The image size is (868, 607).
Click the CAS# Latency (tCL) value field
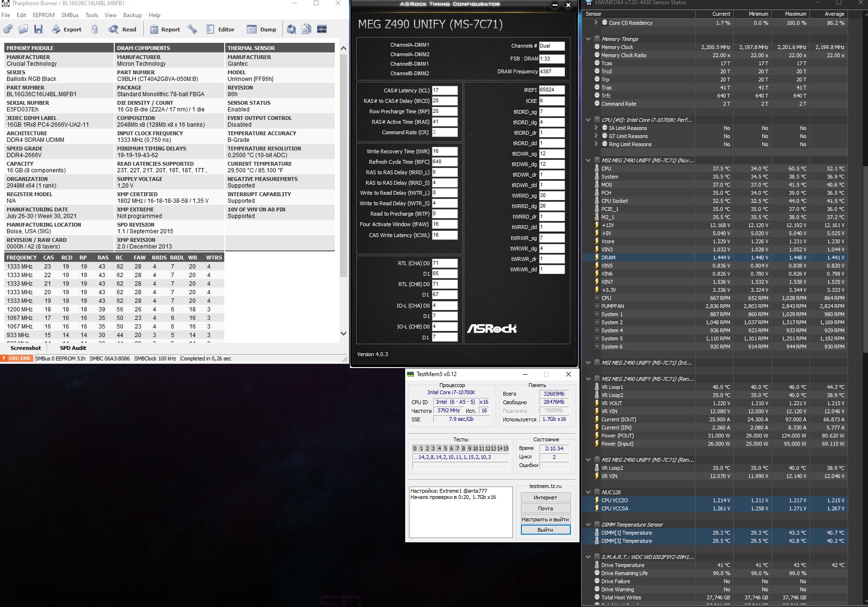click(x=444, y=90)
